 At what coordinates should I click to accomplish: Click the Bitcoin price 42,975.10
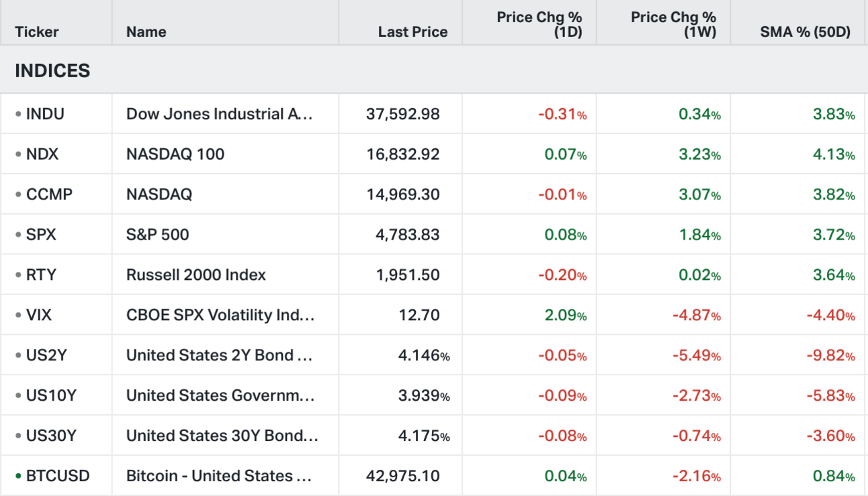[403, 477]
